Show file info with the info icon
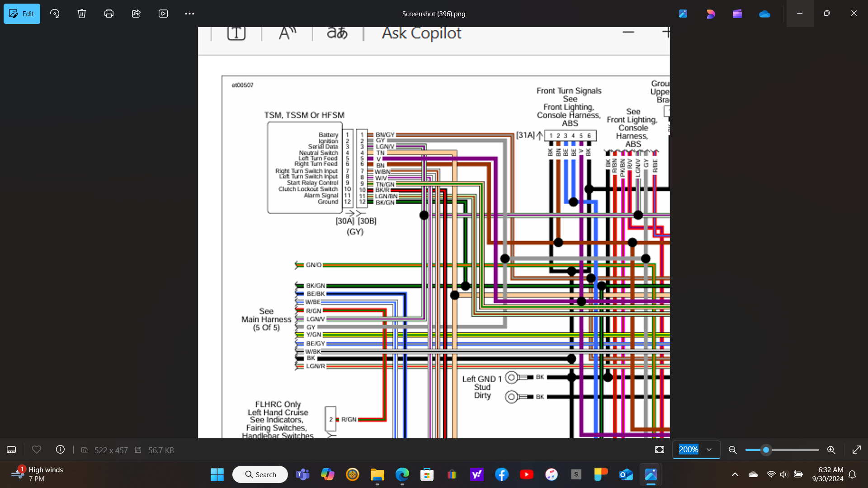The image size is (868, 488). (x=60, y=450)
